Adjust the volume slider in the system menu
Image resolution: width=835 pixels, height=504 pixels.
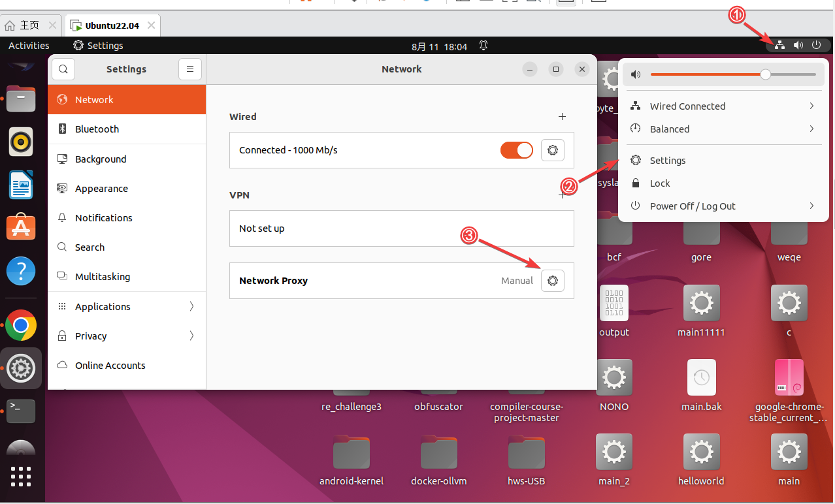tap(733, 74)
